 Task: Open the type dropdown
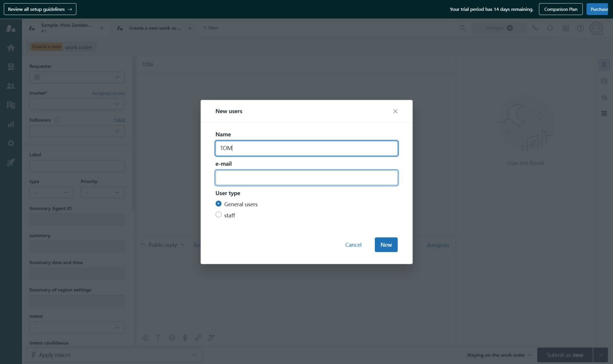tap(51, 193)
